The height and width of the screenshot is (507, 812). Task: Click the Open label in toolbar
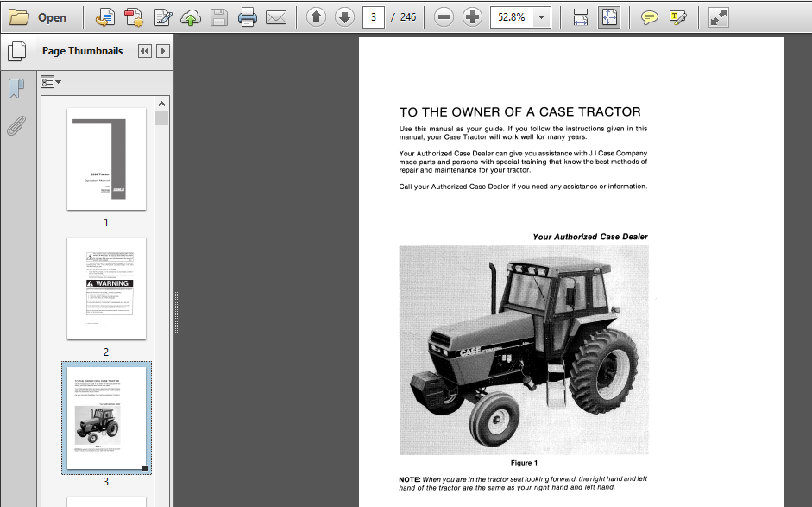pyautogui.click(x=52, y=17)
